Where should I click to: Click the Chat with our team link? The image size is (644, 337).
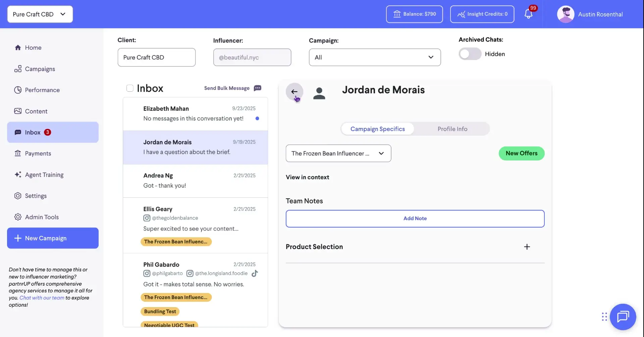[42, 297]
